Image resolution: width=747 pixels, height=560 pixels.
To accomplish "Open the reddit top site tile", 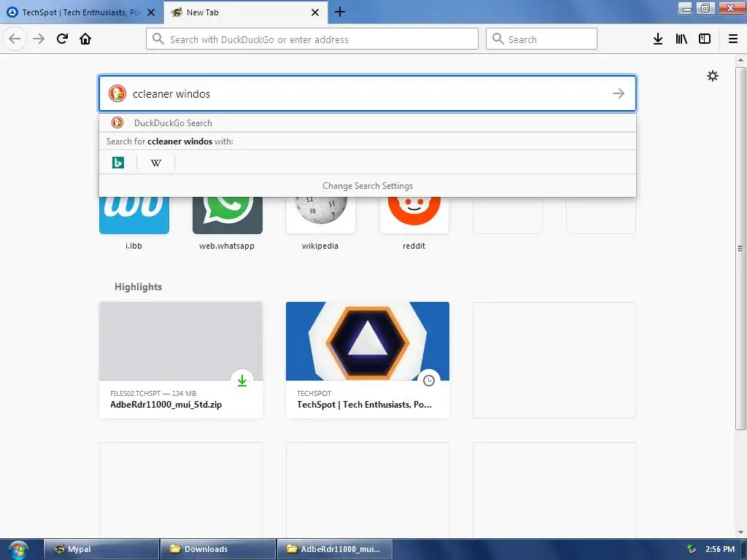I will coord(414,215).
